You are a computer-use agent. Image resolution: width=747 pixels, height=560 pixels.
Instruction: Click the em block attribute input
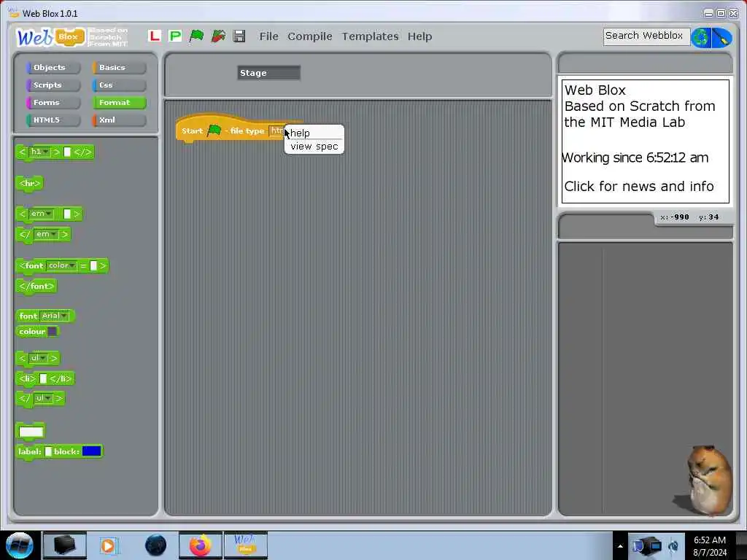(x=67, y=214)
